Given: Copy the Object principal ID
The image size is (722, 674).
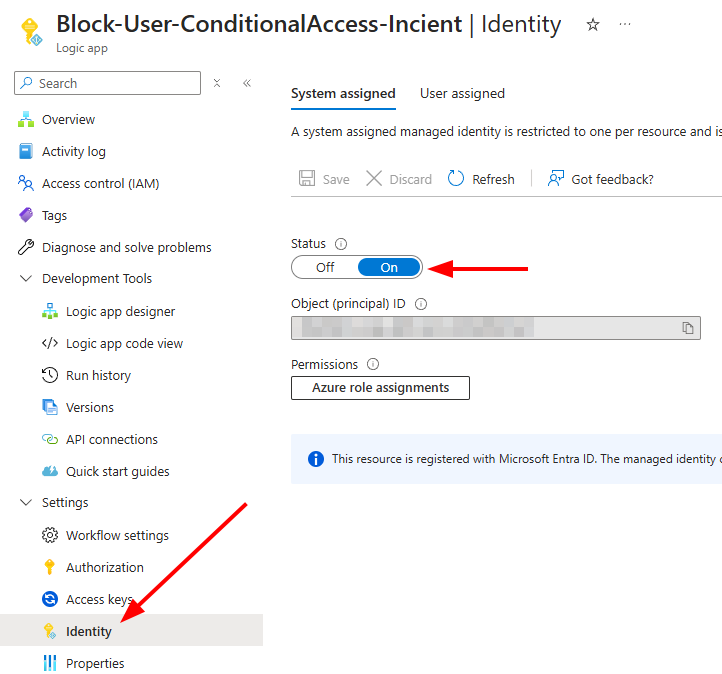Looking at the screenshot, I should point(687,328).
